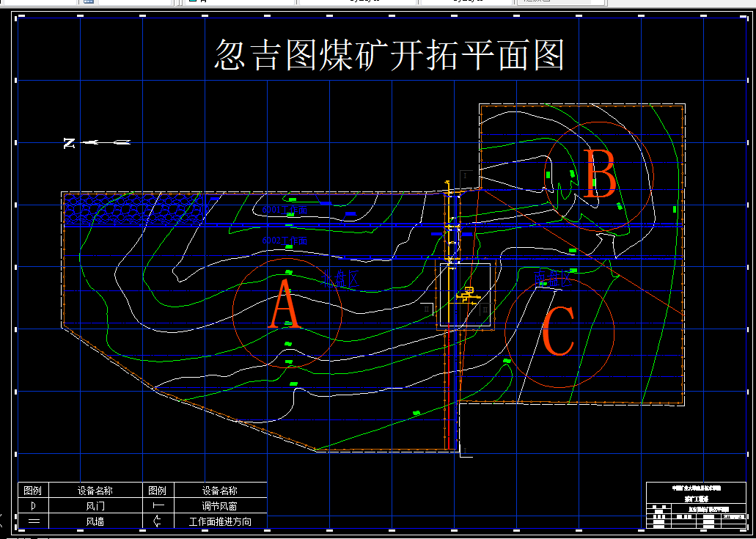The image size is (756, 539).
Task: Select the 设备名称 header above 调节风窗
Action: tap(220, 491)
